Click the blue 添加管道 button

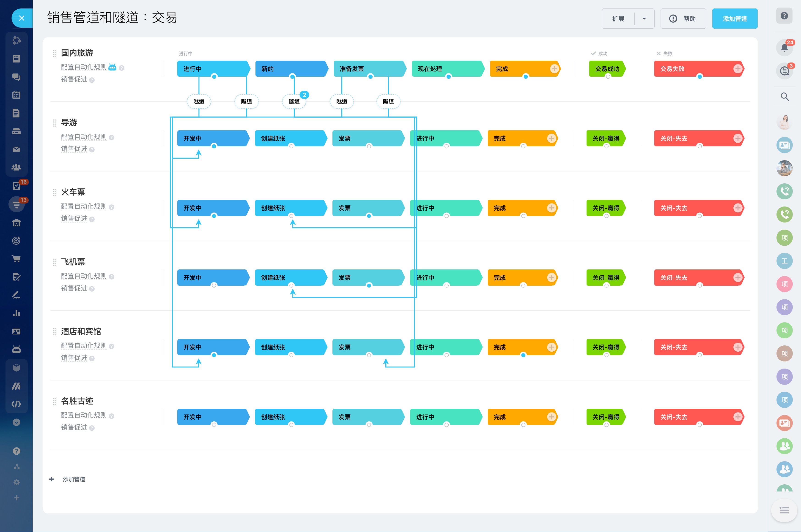[735, 19]
